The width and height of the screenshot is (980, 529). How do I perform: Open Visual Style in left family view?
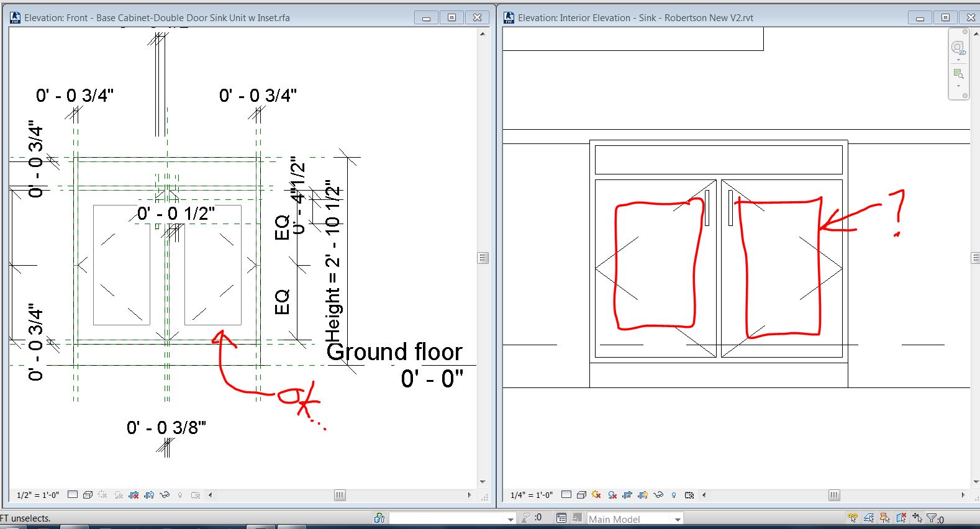[88, 495]
